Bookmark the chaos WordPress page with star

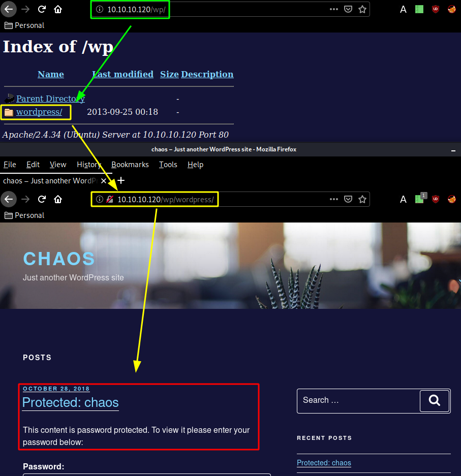[362, 200]
